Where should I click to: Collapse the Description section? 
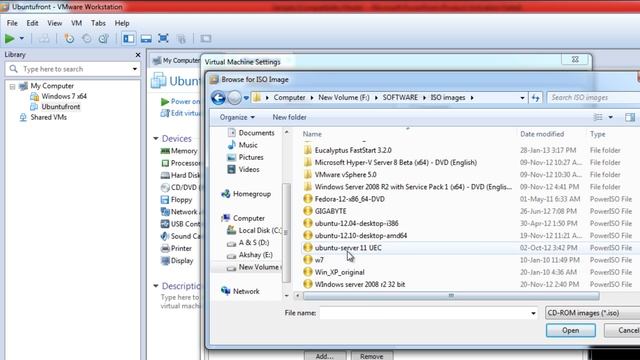coord(156,286)
